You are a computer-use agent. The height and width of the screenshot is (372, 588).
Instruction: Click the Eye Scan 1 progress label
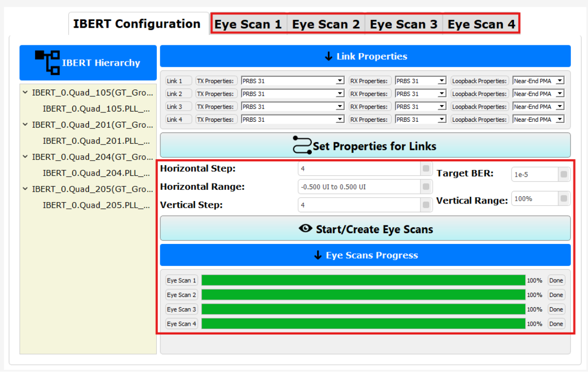(182, 280)
